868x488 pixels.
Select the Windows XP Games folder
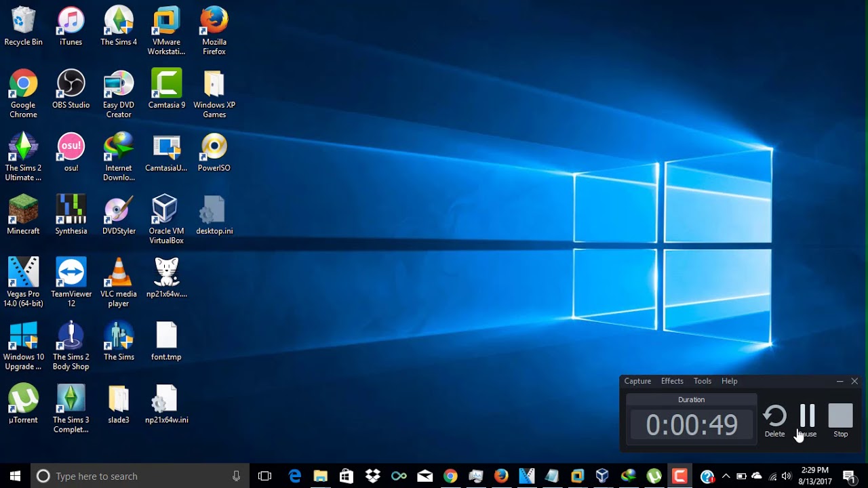point(214,94)
